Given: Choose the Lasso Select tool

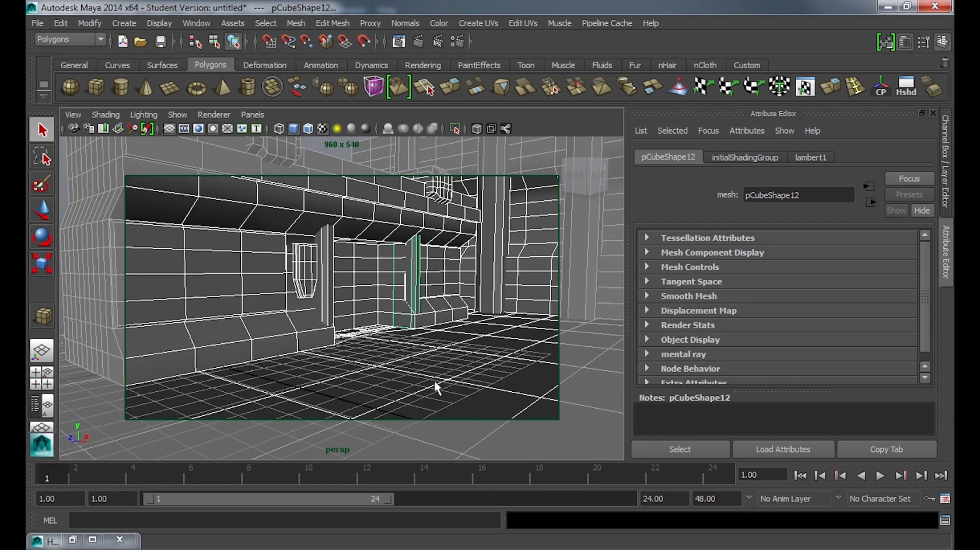Looking at the screenshot, I should 41,158.
